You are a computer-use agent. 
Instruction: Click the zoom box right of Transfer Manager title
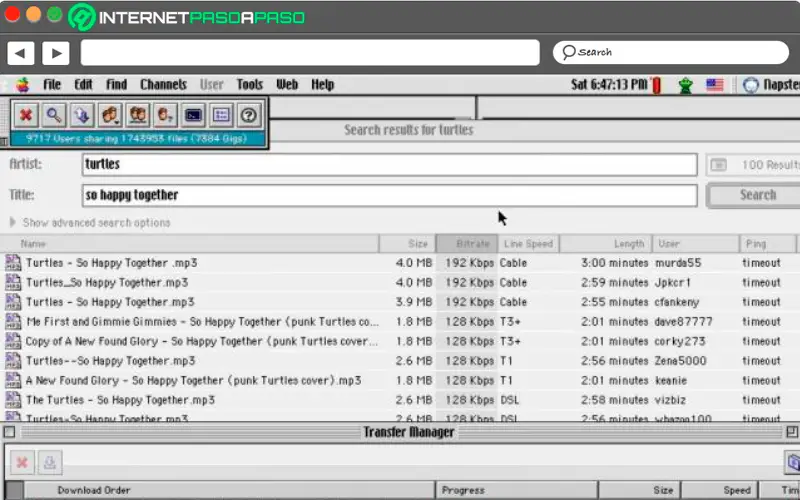792,432
